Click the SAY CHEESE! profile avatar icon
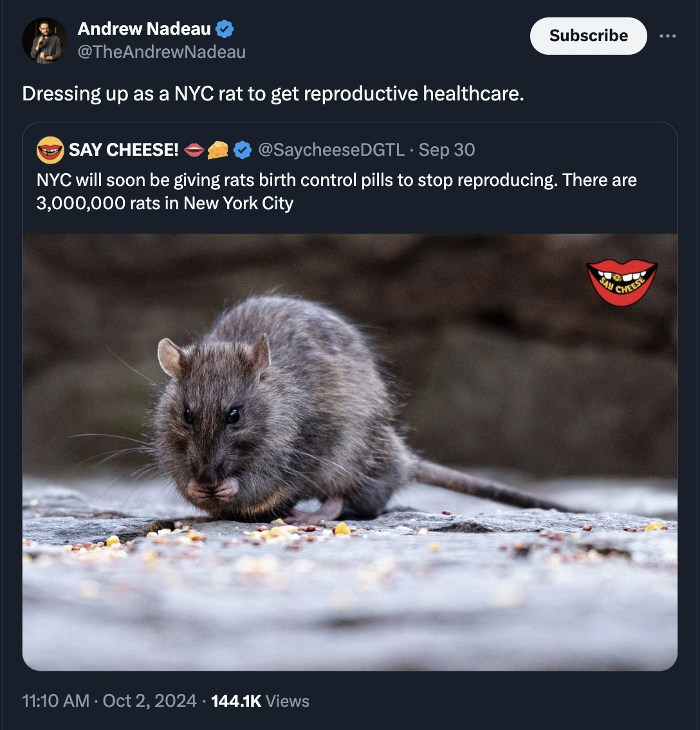The width and height of the screenshot is (700, 730). tap(50, 150)
